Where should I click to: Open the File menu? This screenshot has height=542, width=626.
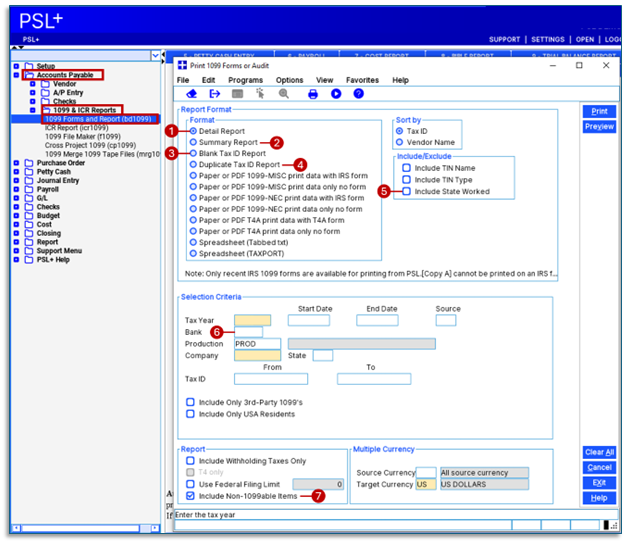pyautogui.click(x=183, y=80)
